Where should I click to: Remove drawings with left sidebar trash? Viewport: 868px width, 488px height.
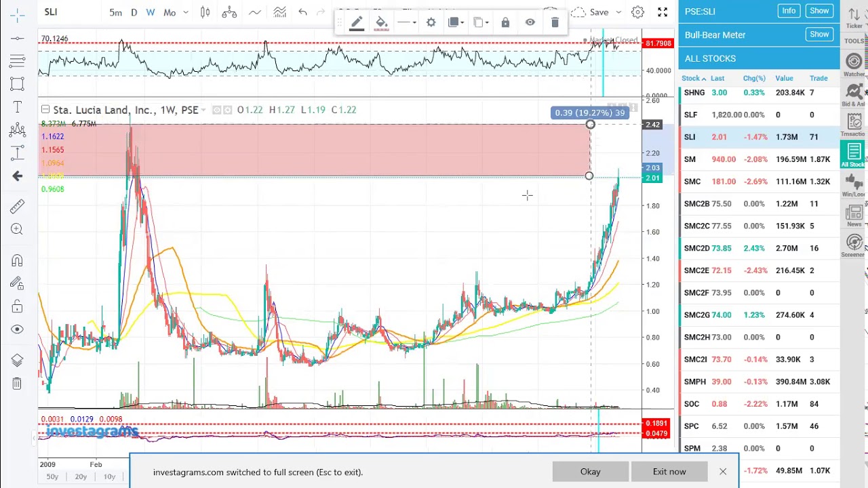18,384
